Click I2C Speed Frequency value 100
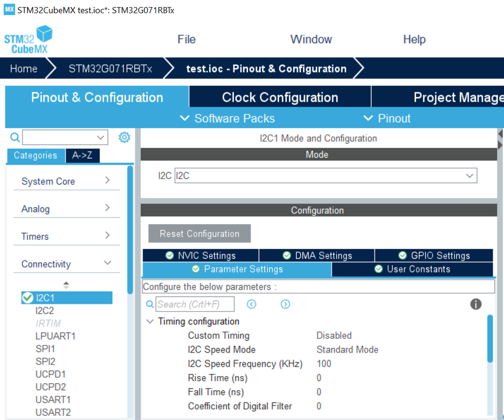The width and height of the screenshot is (504, 420). pos(324,364)
